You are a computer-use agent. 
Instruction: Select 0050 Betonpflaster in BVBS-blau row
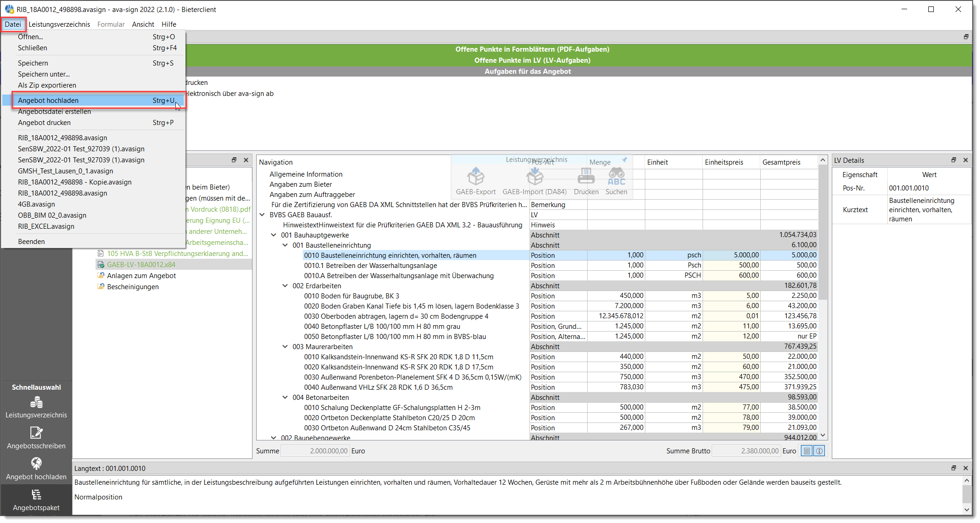pyautogui.click(x=395, y=337)
